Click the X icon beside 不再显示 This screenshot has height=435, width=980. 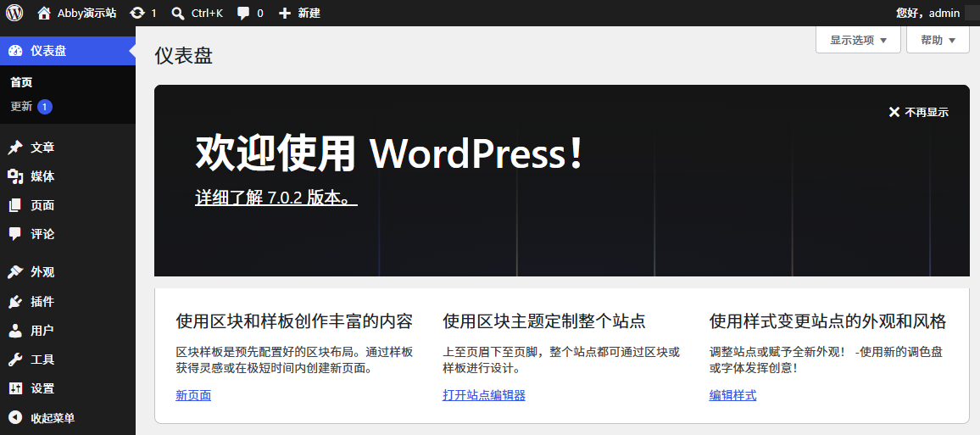tap(894, 113)
